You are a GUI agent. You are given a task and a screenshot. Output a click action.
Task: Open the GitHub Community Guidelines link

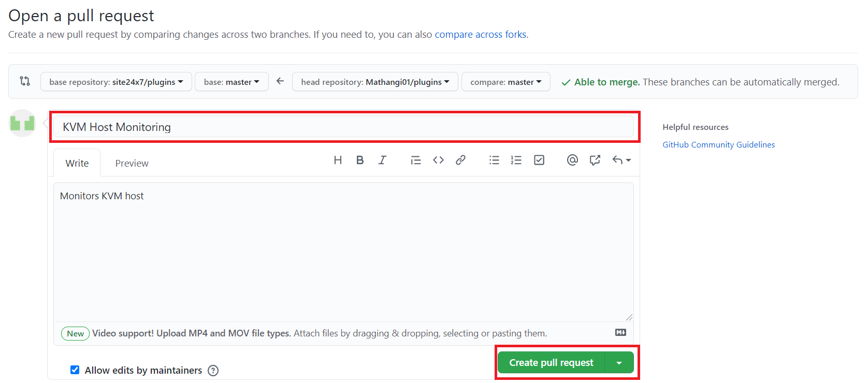[718, 145]
